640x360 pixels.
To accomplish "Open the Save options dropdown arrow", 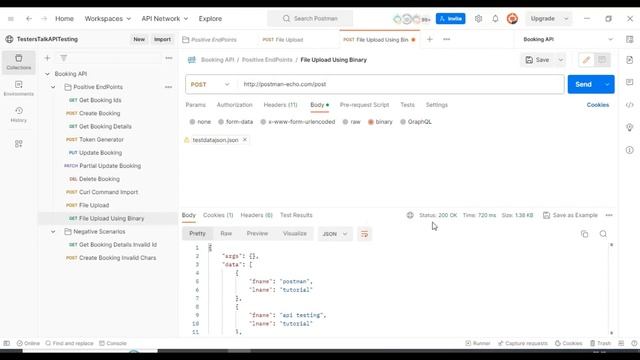I will pyautogui.click(x=561, y=60).
